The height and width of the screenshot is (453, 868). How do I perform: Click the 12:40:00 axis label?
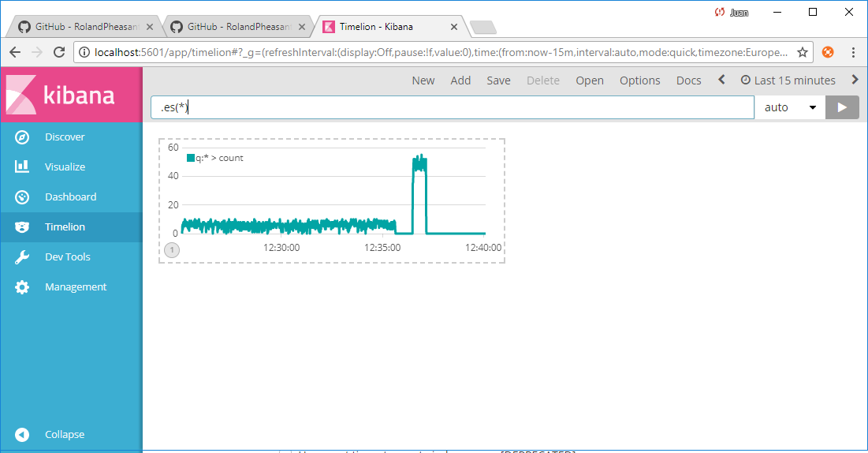483,248
